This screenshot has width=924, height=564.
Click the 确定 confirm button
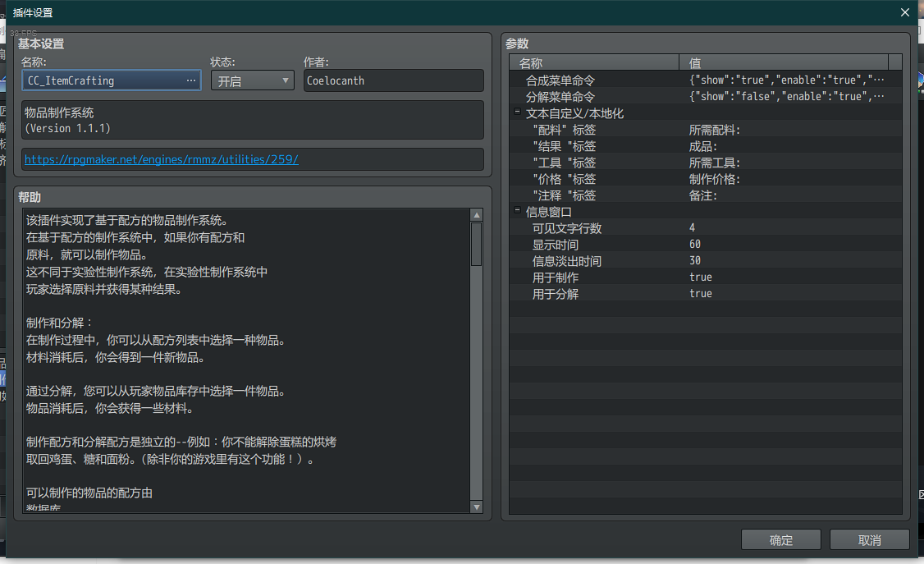[x=780, y=540]
